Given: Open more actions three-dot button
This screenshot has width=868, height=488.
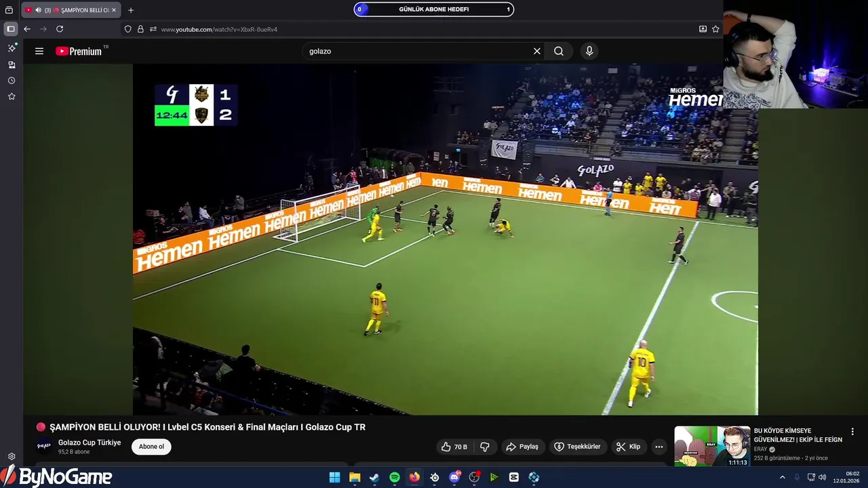Looking at the screenshot, I should 659,447.
